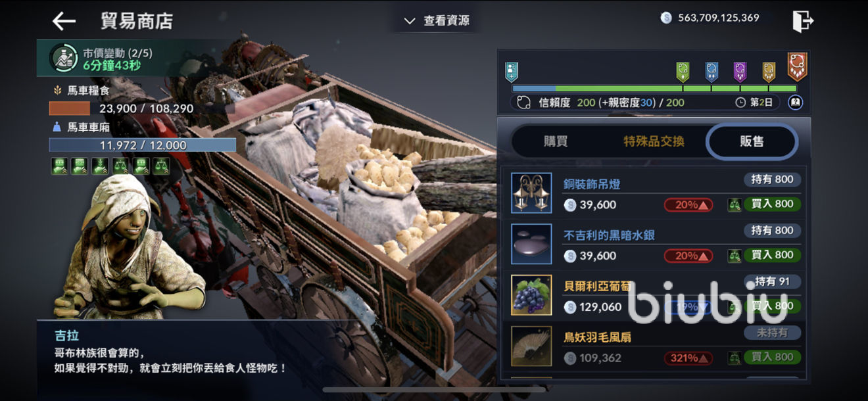Tap the silver coin balance icon
Screen dimensions: 868x401
coord(665,18)
